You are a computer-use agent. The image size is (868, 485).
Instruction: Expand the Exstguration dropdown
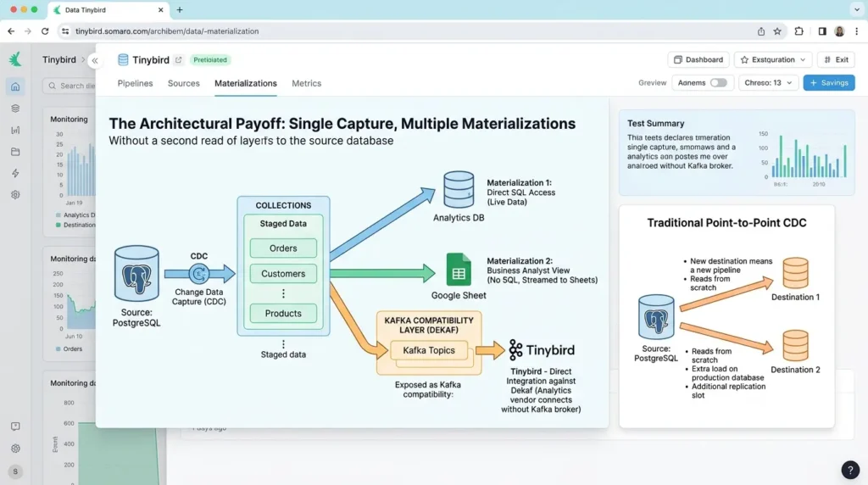pos(773,60)
